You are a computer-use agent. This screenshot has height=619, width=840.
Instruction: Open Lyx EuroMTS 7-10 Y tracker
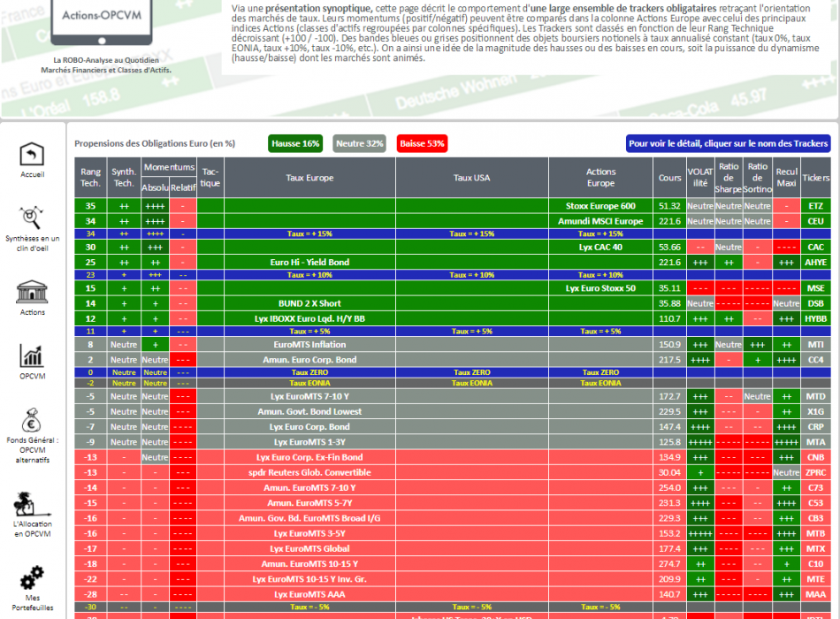[x=309, y=396]
